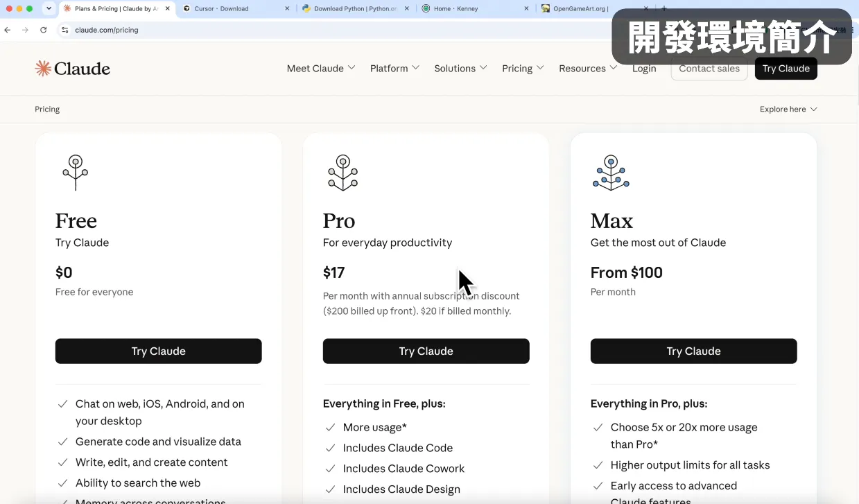
Task: Click Try Claude in the Free plan
Action: (x=158, y=351)
